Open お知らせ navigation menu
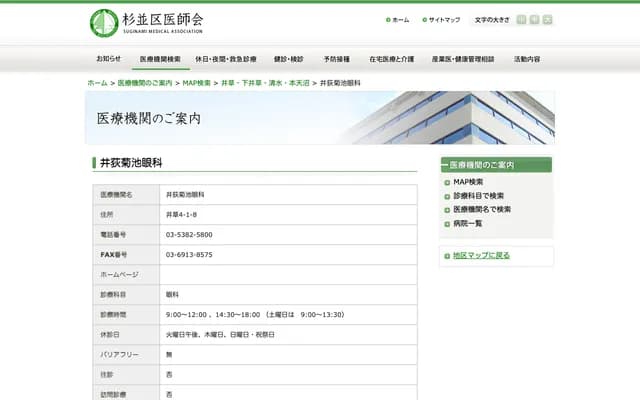640x400 pixels. pos(109,59)
